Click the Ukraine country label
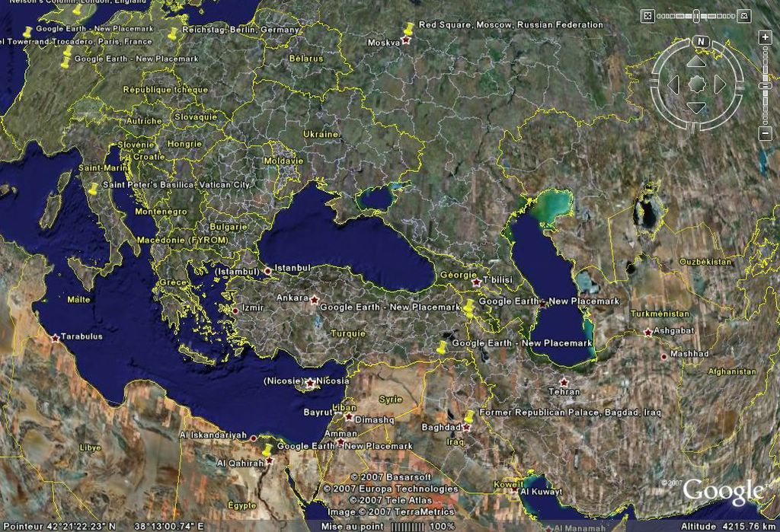Viewport: 780px width, 532px height. (x=321, y=134)
